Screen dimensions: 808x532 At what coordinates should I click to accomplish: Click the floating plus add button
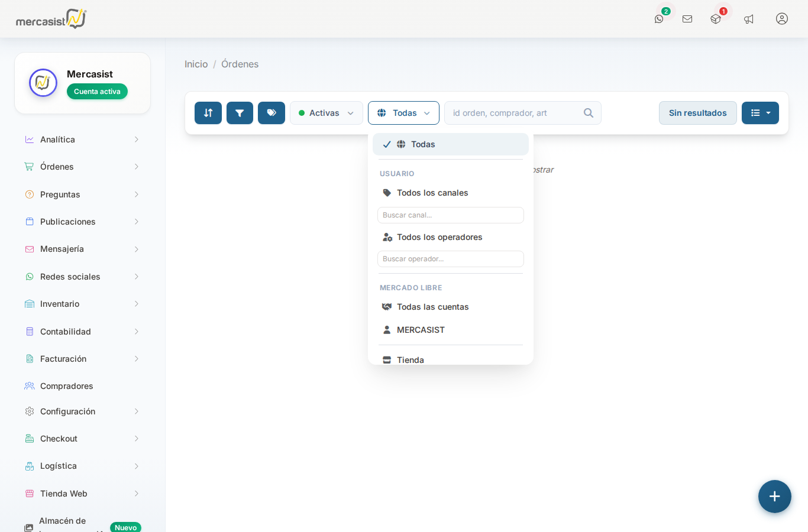[775, 497]
